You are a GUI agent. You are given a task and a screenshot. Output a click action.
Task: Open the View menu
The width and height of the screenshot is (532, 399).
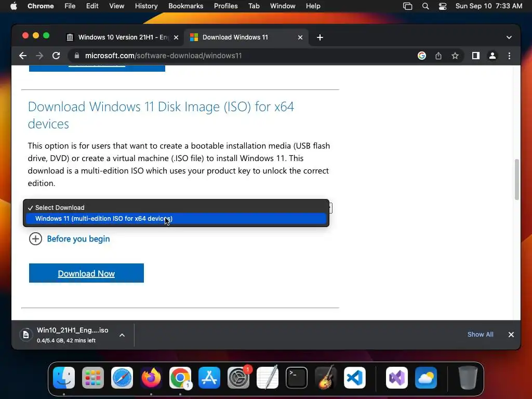(117, 6)
